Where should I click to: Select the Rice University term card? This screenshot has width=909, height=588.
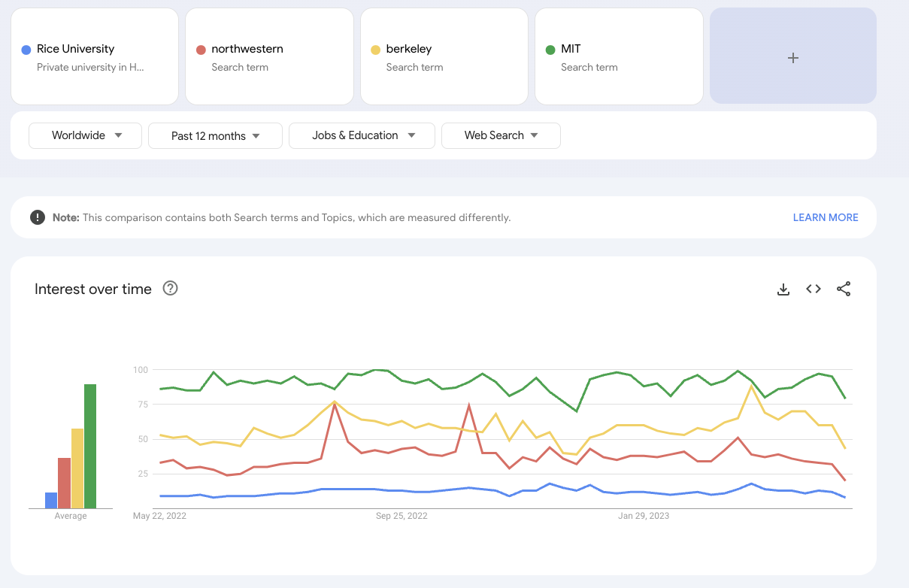95,57
